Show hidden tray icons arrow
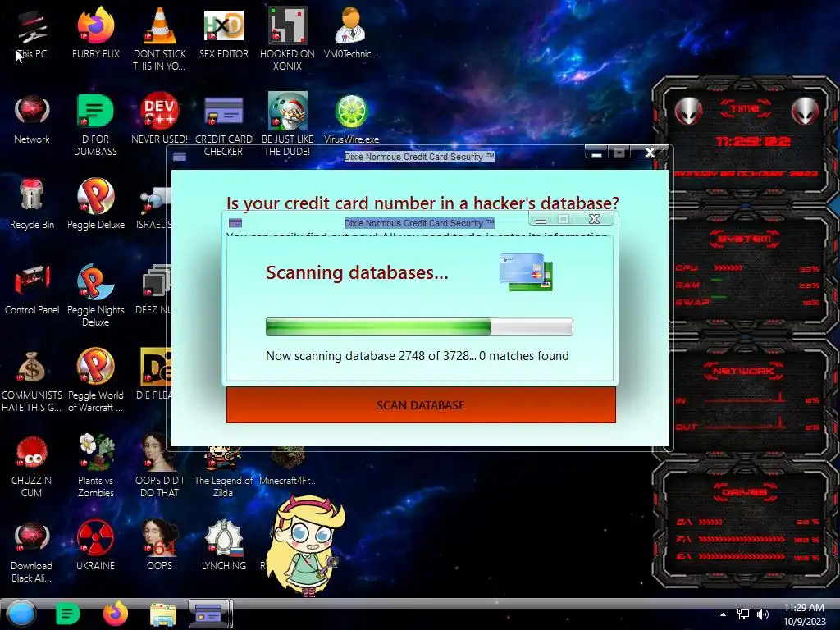Screen dimensions: 840x630 pos(723,614)
